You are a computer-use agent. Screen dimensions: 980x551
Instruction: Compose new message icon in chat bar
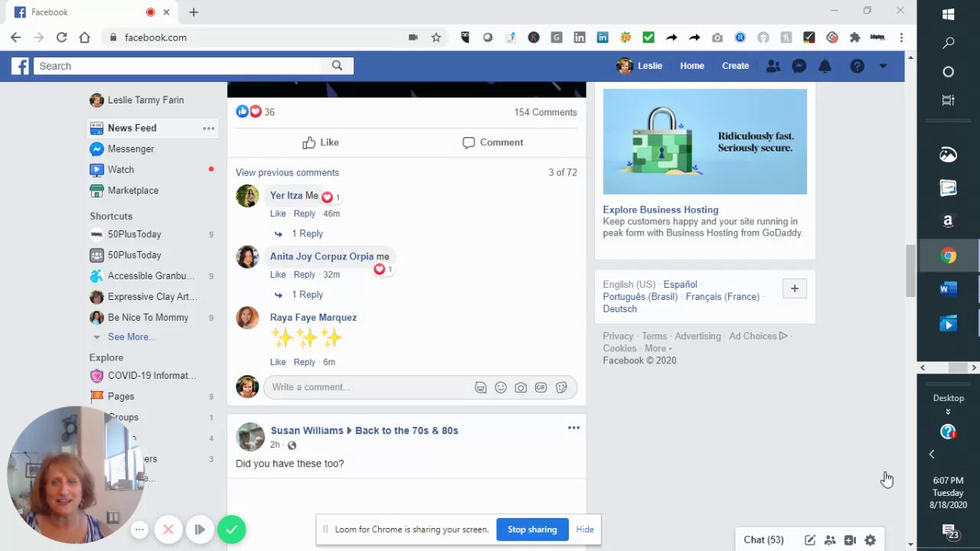tap(810, 540)
